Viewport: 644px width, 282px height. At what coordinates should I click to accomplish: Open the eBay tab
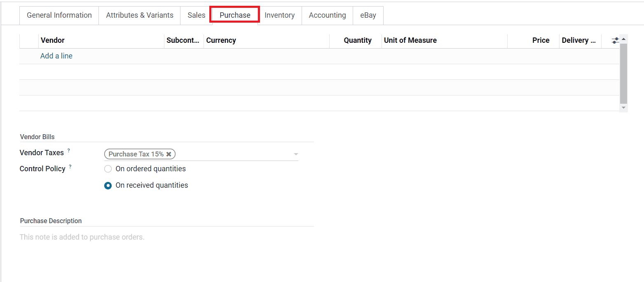click(x=368, y=15)
